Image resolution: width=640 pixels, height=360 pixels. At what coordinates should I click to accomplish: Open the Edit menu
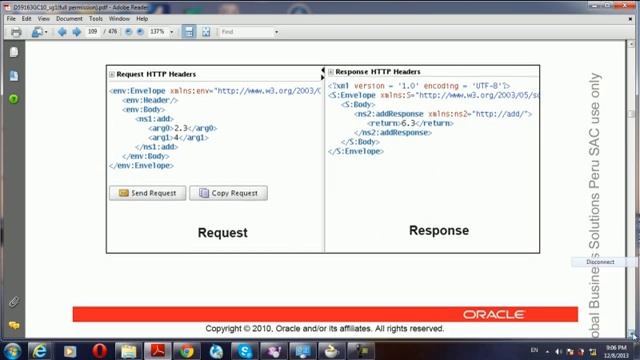pyautogui.click(x=27, y=19)
